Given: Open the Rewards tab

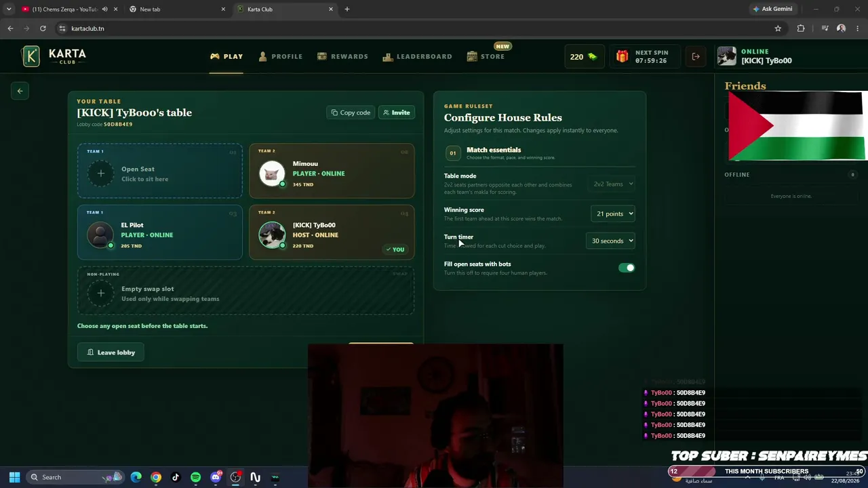Looking at the screenshot, I should coord(342,56).
